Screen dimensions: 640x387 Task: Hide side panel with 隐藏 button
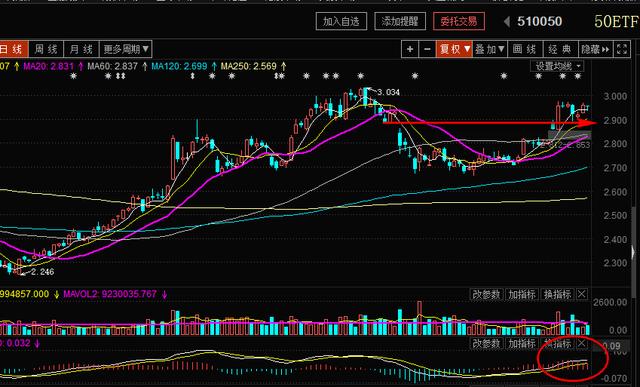596,49
